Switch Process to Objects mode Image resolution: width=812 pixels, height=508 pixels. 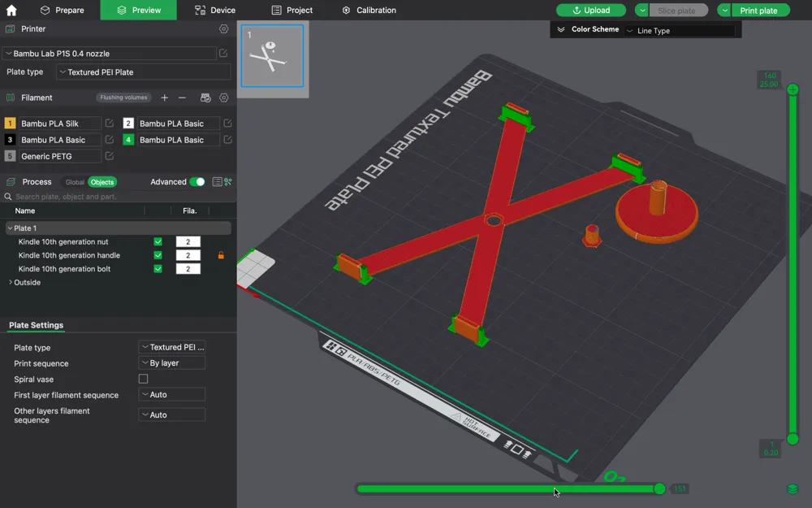point(102,182)
